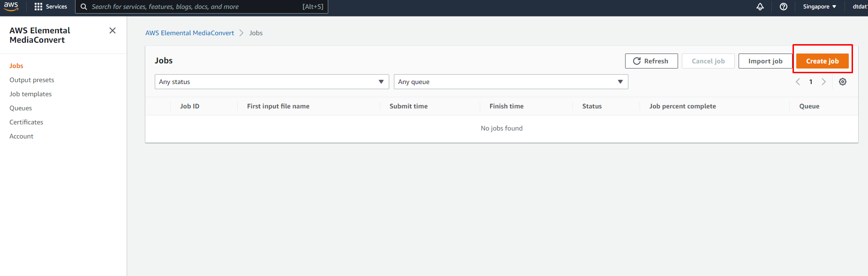Follow the AWS Elemental MediaConvert breadcrumb link
The width and height of the screenshot is (868, 276).
click(189, 33)
